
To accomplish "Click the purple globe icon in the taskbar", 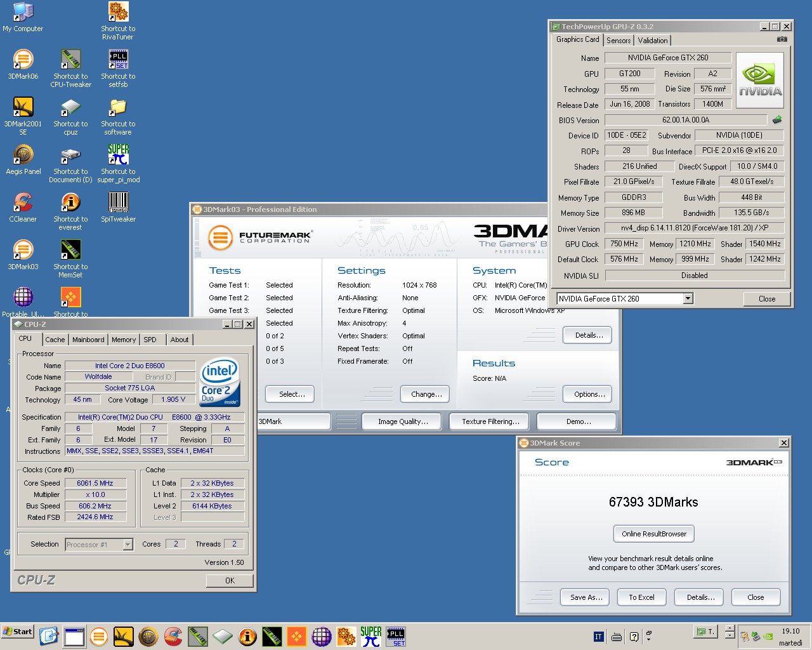I will pos(321,636).
